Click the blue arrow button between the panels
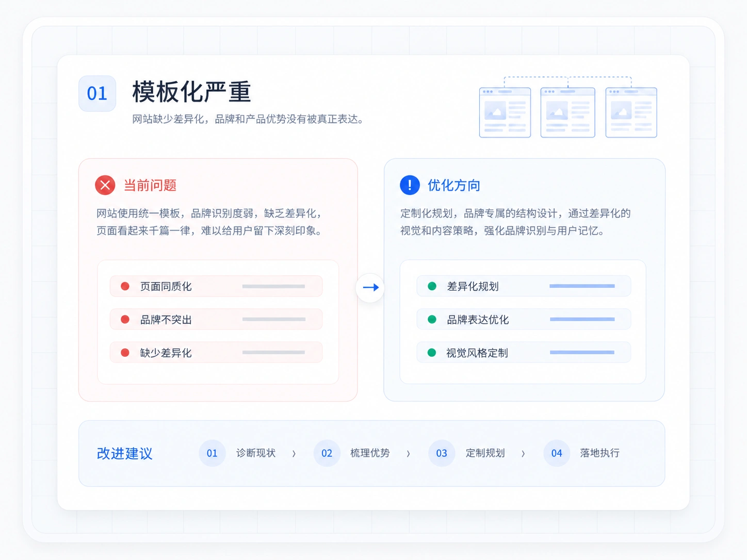This screenshot has width=747, height=560. pyautogui.click(x=370, y=287)
